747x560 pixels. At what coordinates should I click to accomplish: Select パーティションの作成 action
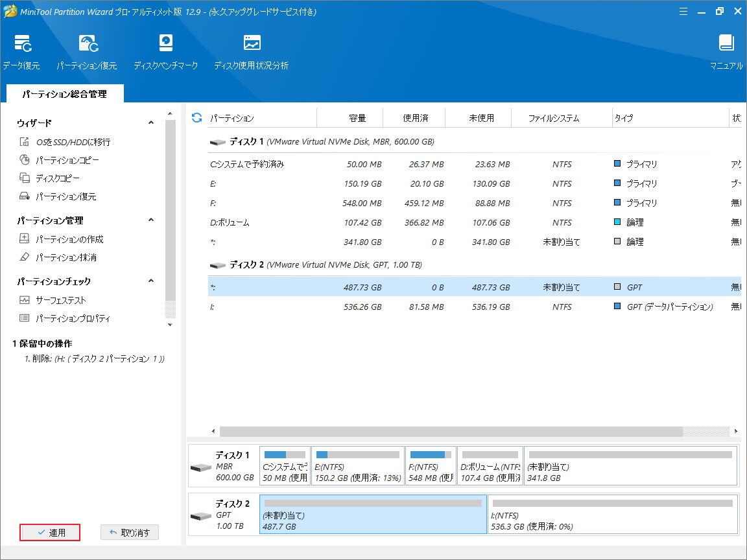coord(61,239)
